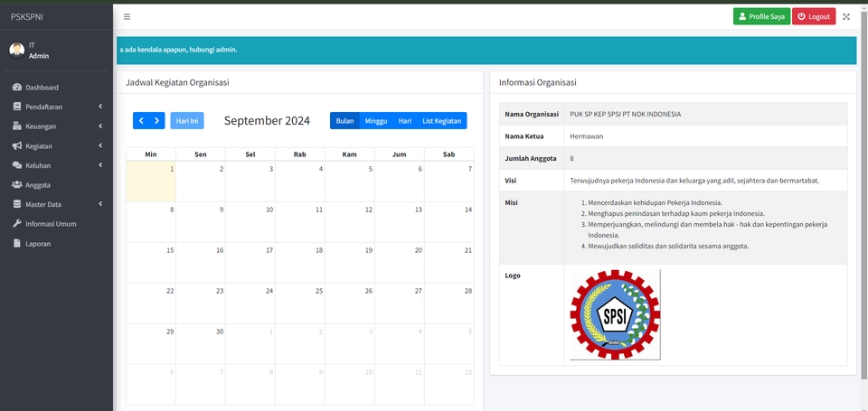Expand the Pendaftaran submenu chevron
Image resolution: width=868 pixels, height=411 pixels.
coord(100,107)
